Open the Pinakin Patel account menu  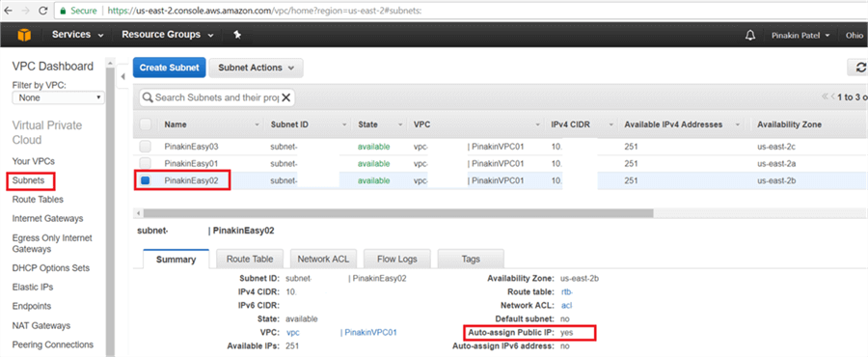[800, 35]
